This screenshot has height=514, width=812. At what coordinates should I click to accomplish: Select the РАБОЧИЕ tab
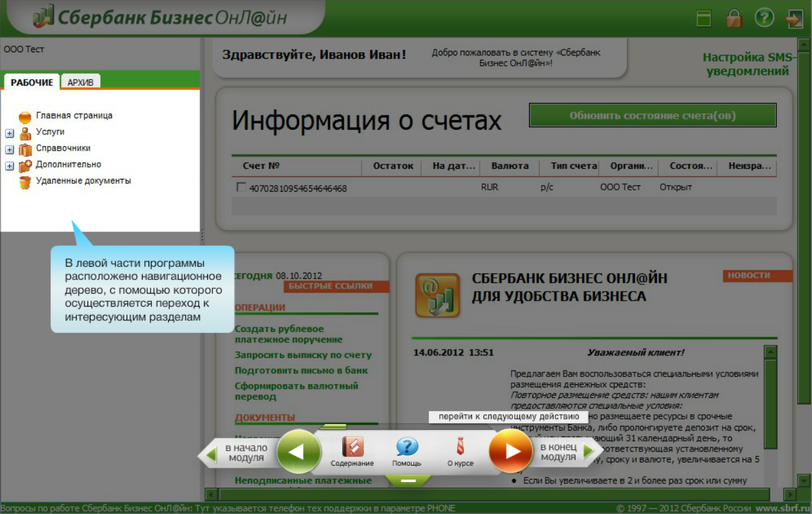pyautogui.click(x=31, y=82)
